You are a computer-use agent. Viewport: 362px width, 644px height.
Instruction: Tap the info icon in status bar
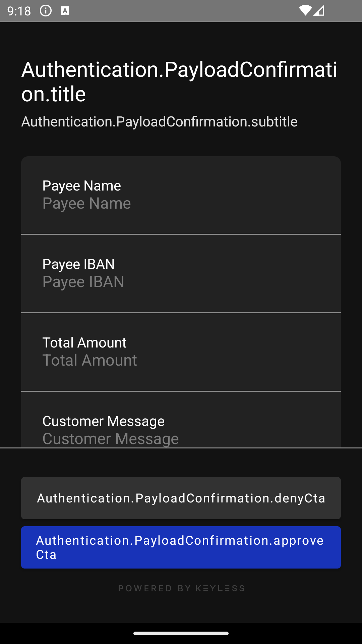click(46, 11)
